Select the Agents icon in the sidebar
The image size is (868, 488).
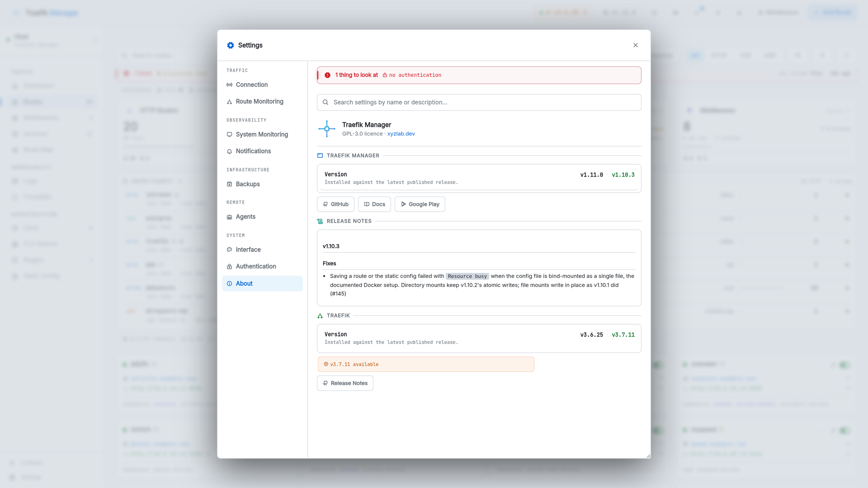tap(230, 217)
